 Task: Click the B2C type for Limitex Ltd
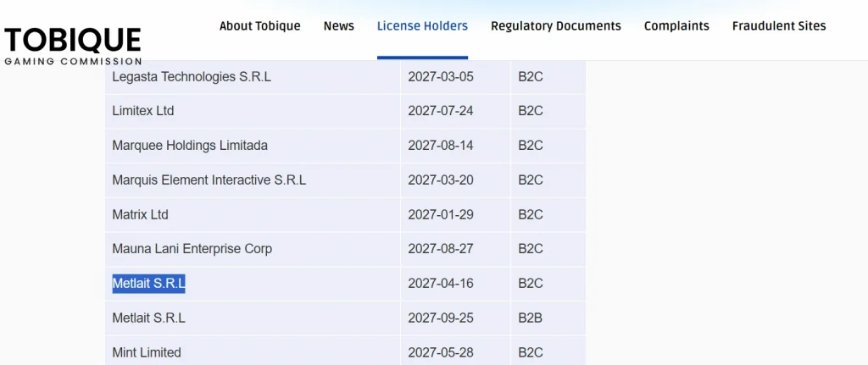click(531, 111)
